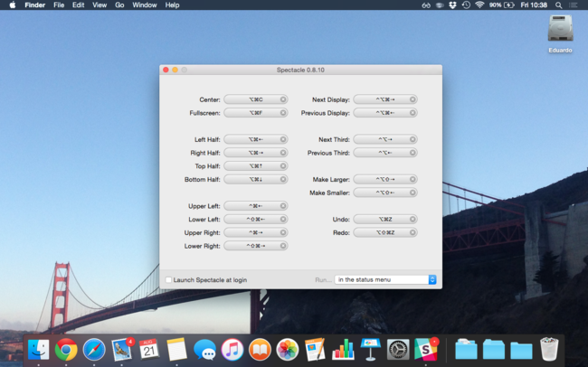This screenshot has width=588, height=367.
Task: Click the Dropbox menu bar icon
Action: pyautogui.click(x=452, y=5)
